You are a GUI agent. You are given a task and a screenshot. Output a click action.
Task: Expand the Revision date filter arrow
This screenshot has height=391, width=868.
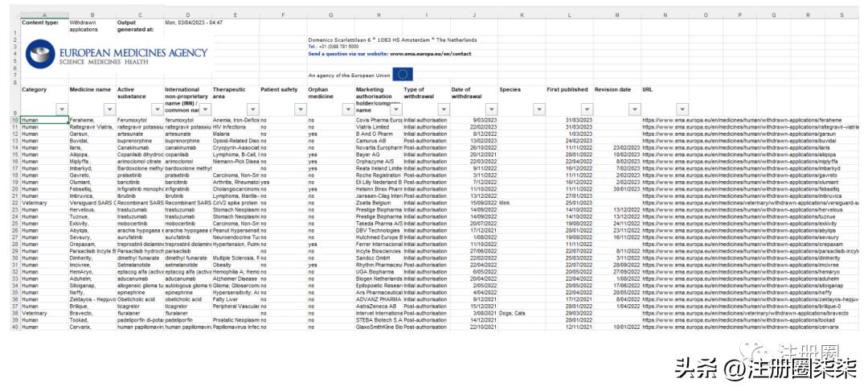click(x=633, y=109)
